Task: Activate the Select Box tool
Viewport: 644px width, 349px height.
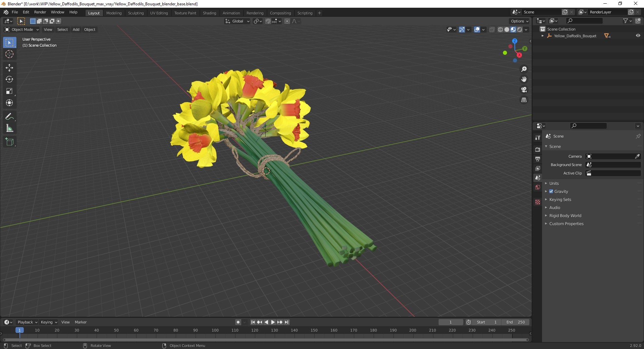Action: click(9, 43)
